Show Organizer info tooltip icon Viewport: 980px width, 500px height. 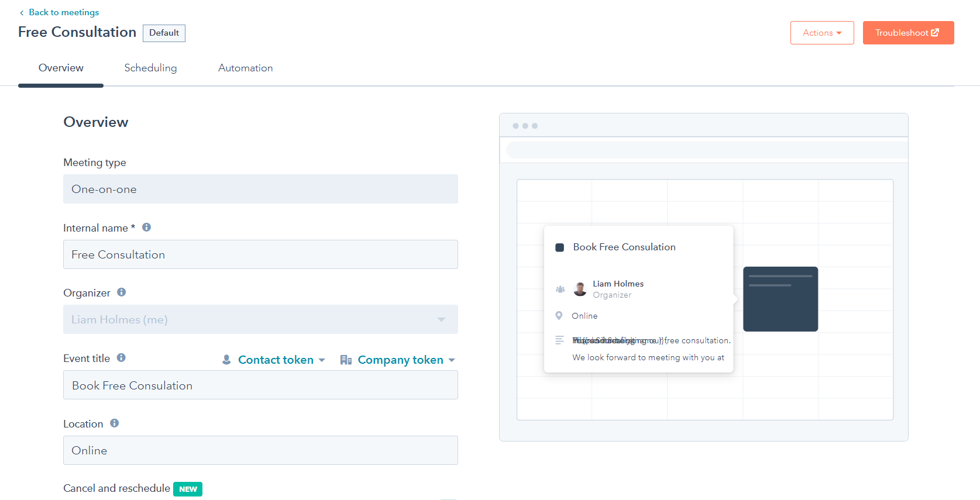[122, 292]
